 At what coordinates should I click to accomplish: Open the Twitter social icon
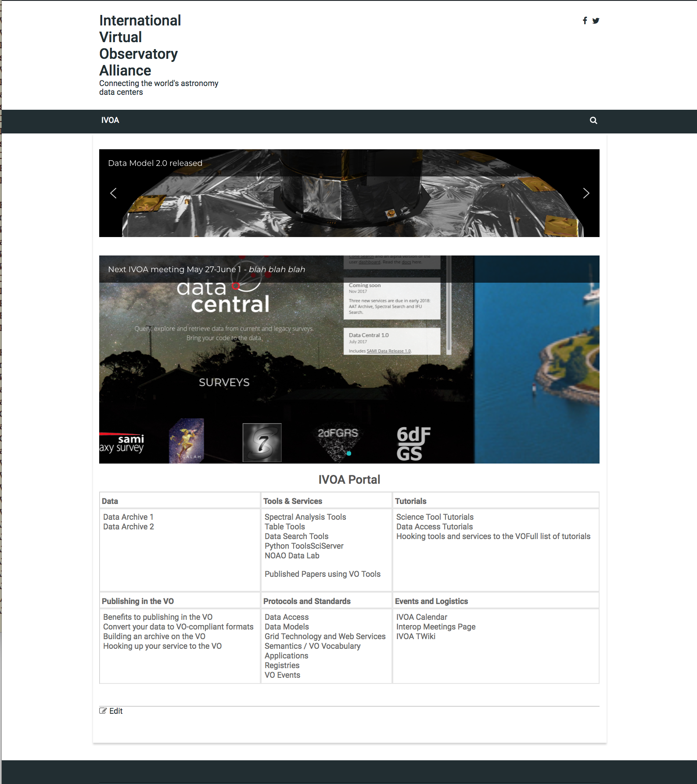coord(596,21)
